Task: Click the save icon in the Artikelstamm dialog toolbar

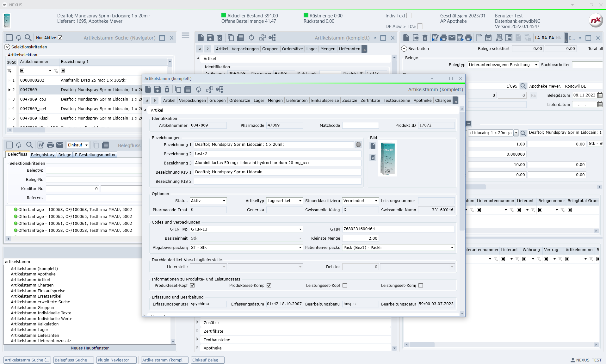Action: pyautogui.click(x=157, y=89)
